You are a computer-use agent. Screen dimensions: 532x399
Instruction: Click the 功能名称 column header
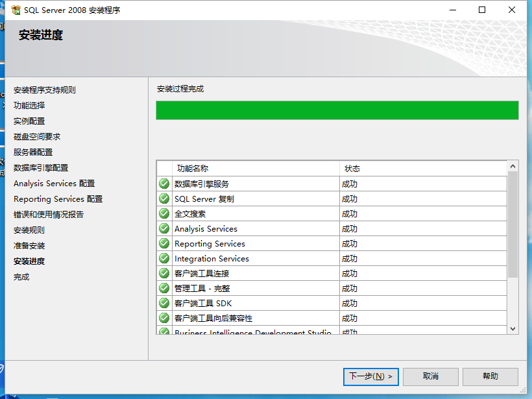click(256, 168)
